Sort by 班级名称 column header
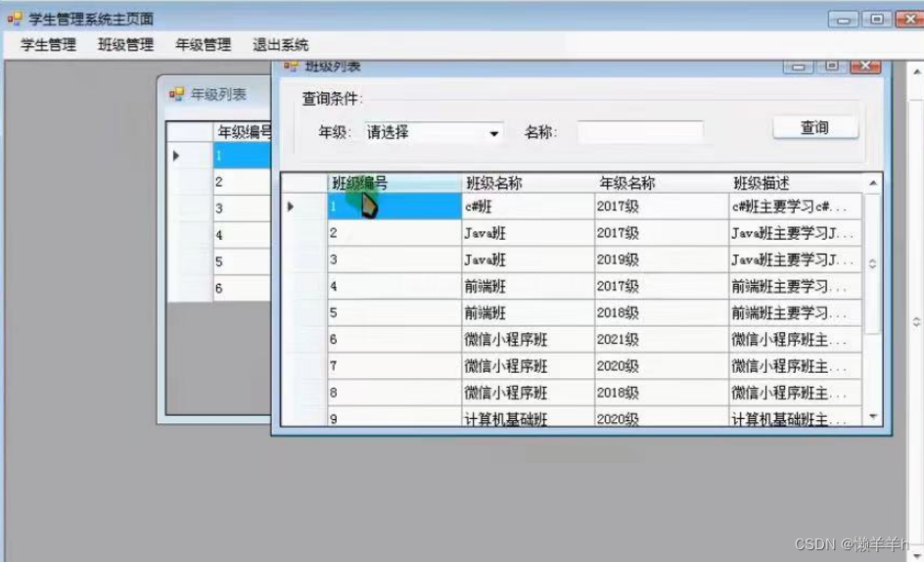This screenshot has height=562, width=924. point(528,183)
